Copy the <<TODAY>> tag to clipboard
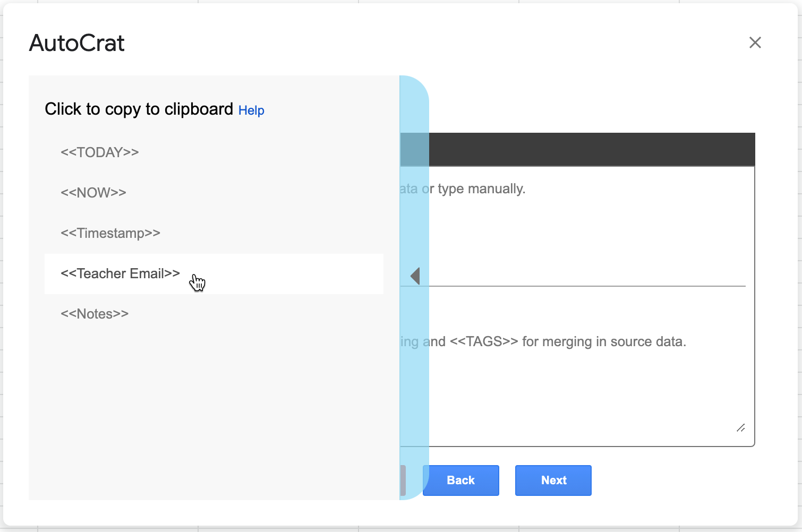Screen dimensions: 802x532 (100, 152)
